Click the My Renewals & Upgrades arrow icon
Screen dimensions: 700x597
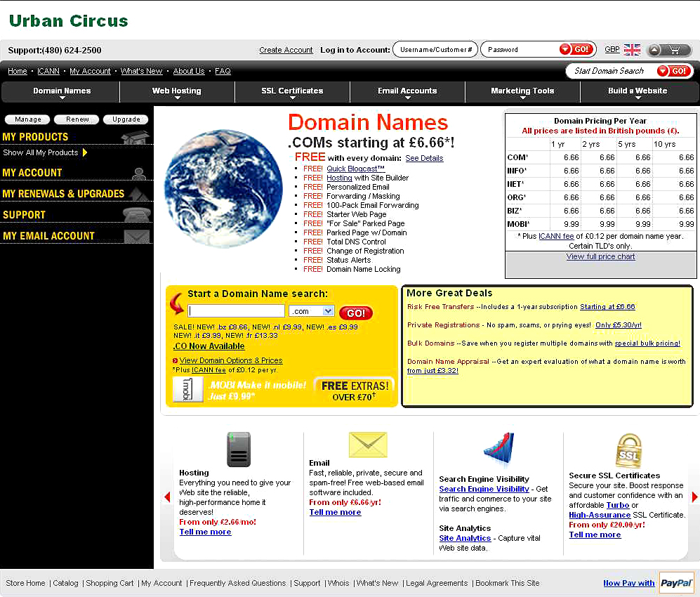click(140, 193)
